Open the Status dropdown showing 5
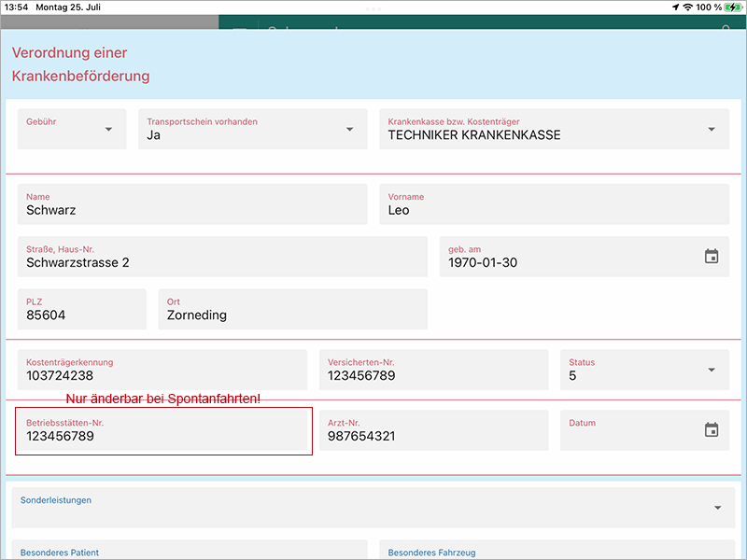Viewport: 747px width, 560px height. (644, 370)
